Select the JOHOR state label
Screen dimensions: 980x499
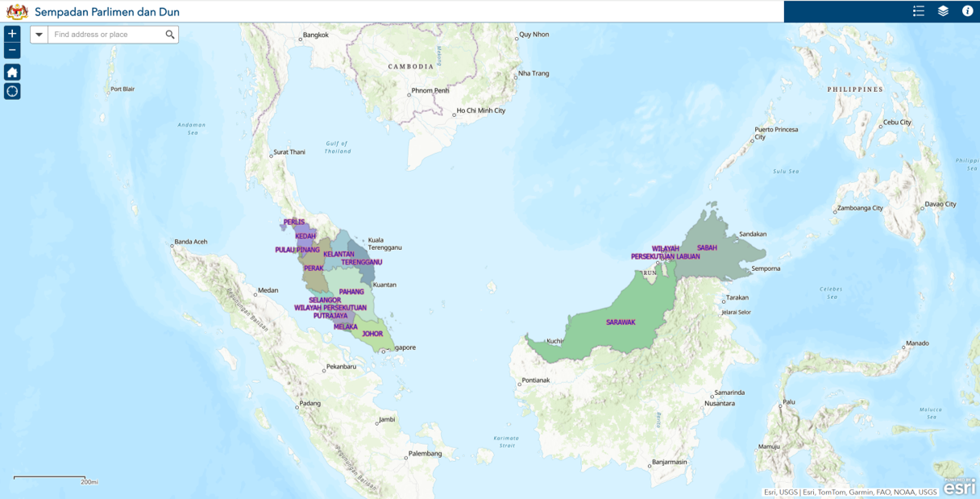(x=372, y=334)
